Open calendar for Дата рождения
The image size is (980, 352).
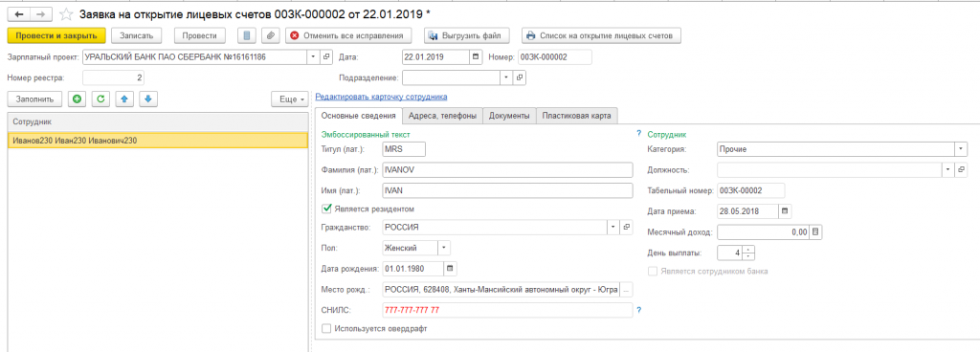[450, 269]
